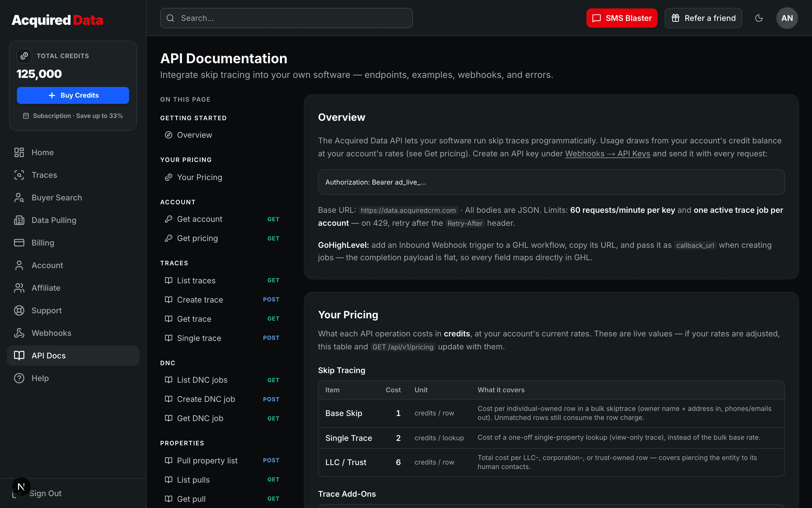Click the GET badge for Get account
The height and width of the screenshot is (508, 812).
pyautogui.click(x=273, y=219)
